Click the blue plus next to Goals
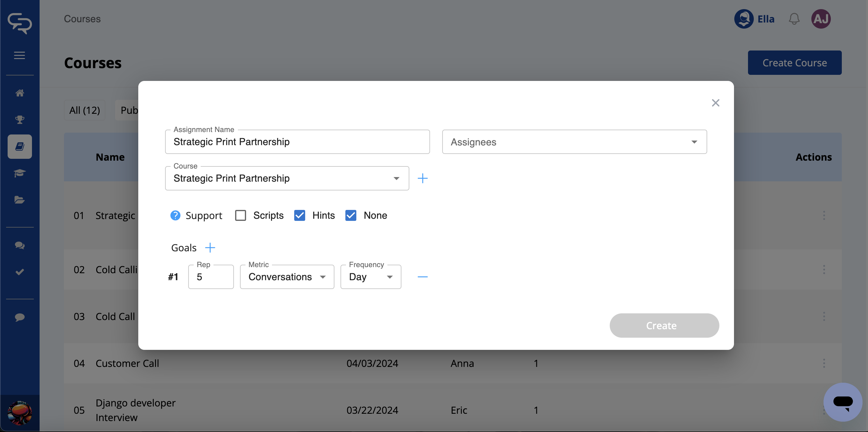 click(210, 248)
